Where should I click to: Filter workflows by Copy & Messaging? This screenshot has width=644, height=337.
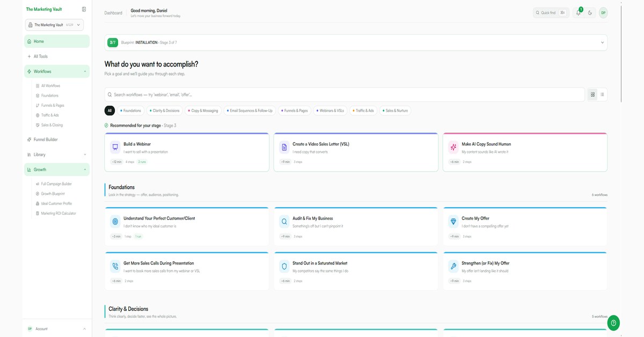coord(203,111)
